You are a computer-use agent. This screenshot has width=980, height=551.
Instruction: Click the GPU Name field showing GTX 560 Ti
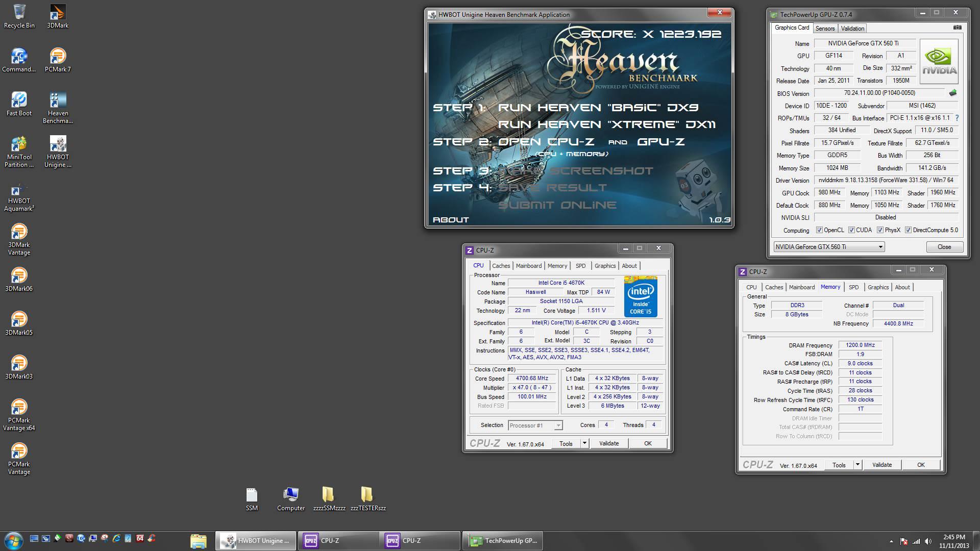[864, 43]
